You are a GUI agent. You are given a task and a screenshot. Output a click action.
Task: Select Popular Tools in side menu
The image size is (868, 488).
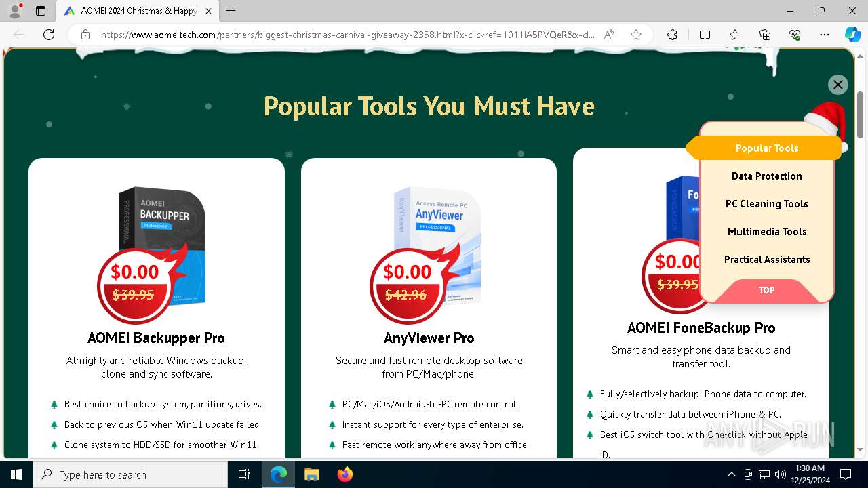767,148
